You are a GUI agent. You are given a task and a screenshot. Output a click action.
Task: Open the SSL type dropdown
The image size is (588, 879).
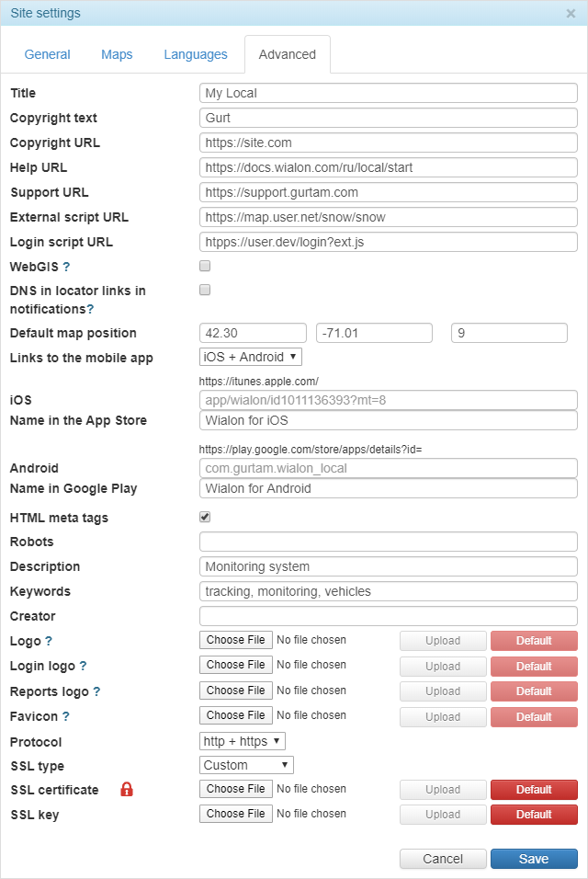click(246, 765)
